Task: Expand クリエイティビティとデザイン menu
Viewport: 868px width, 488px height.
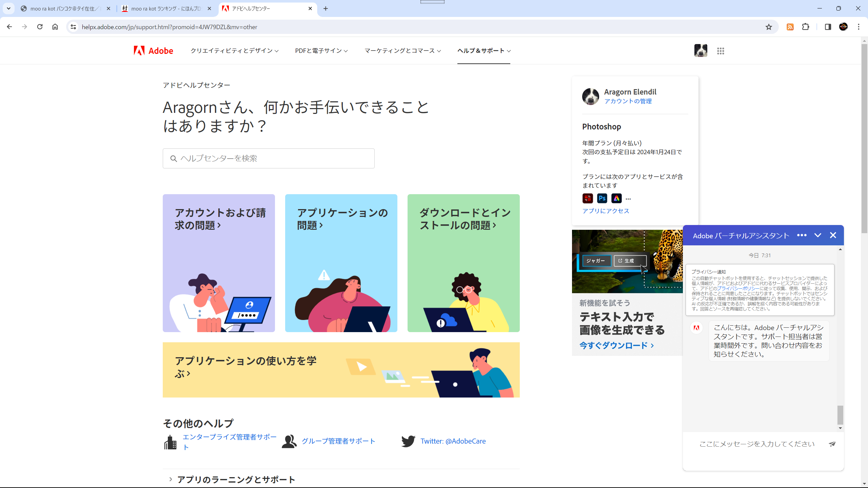Action: point(234,50)
